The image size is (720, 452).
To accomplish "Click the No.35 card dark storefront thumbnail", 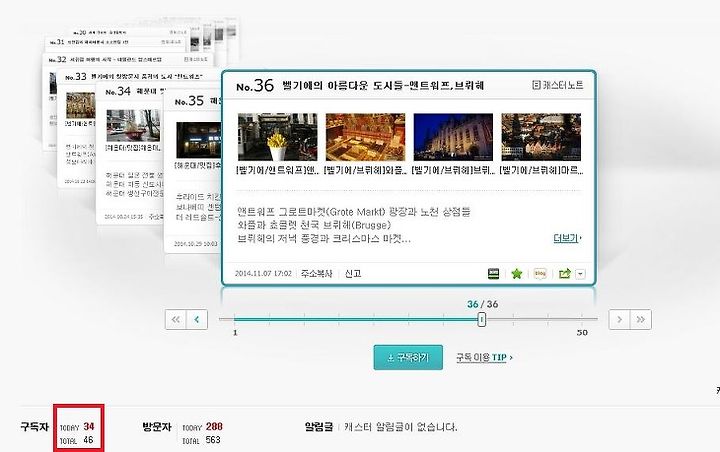I will (x=198, y=140).
